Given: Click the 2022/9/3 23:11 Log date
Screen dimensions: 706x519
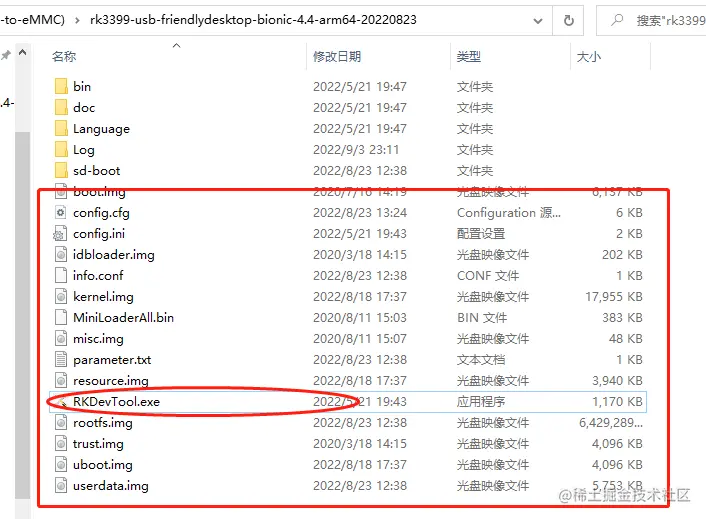Looking at the screenshot, I should 356,149.
